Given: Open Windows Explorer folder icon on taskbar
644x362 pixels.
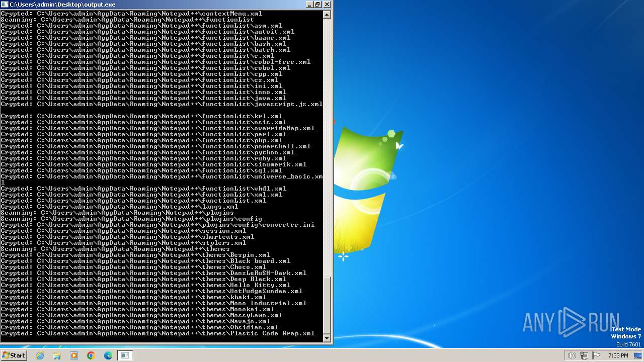Looking at the screenshot, I should 57,355.
